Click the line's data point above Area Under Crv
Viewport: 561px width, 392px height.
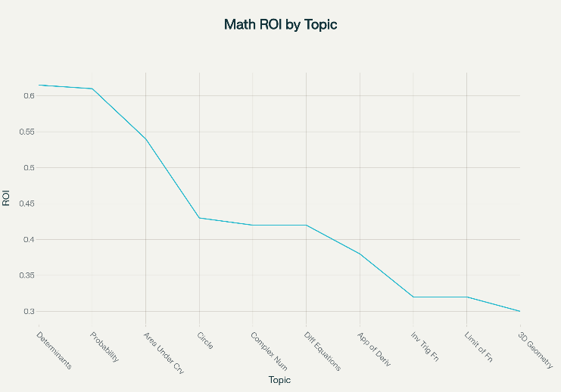pyautogui.click(x=145, y=139)
